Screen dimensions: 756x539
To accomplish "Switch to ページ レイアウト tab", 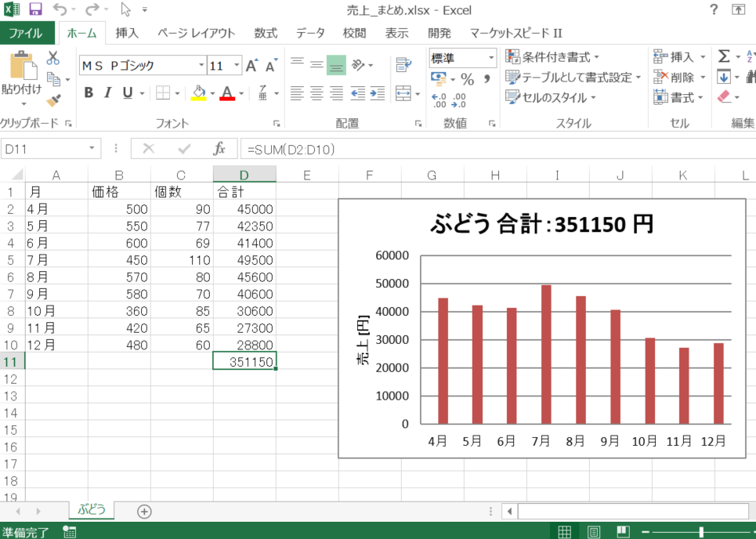I will click(196, 33).
